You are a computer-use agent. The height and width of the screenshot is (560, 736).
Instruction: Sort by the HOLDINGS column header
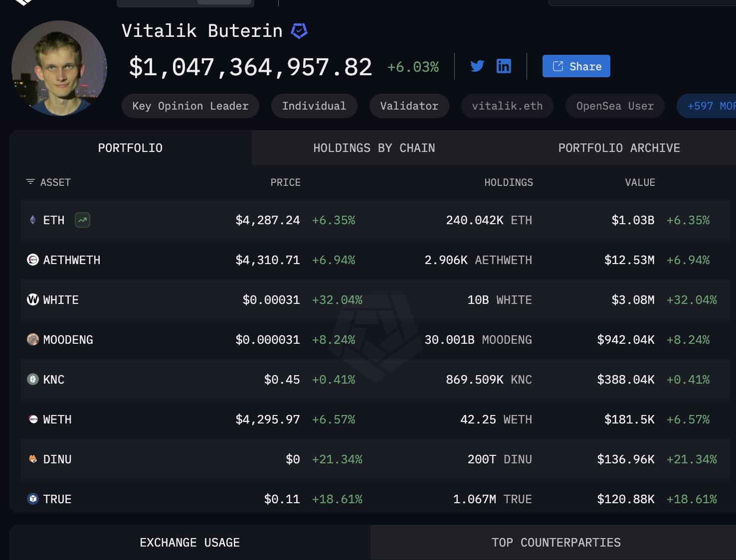click(x=509, y=182)
